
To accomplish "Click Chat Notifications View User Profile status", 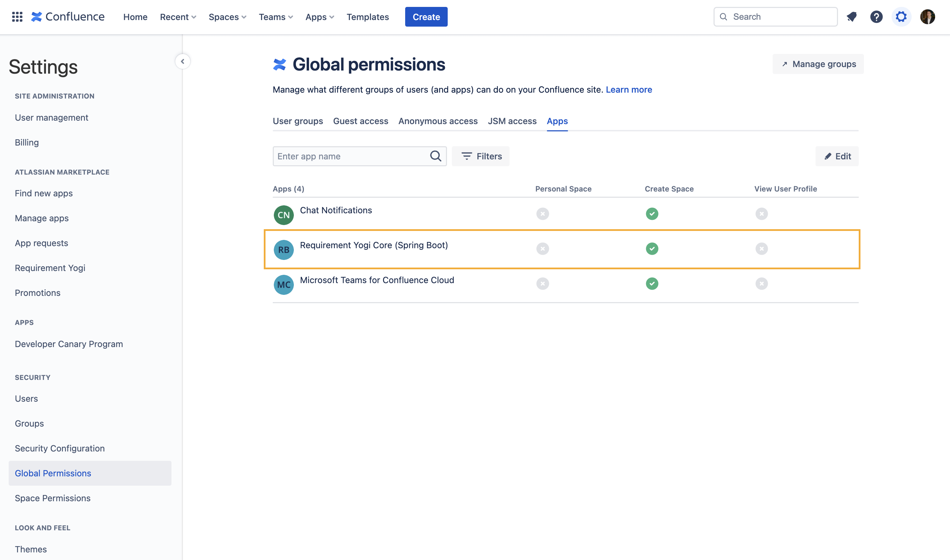I will 761,214.
